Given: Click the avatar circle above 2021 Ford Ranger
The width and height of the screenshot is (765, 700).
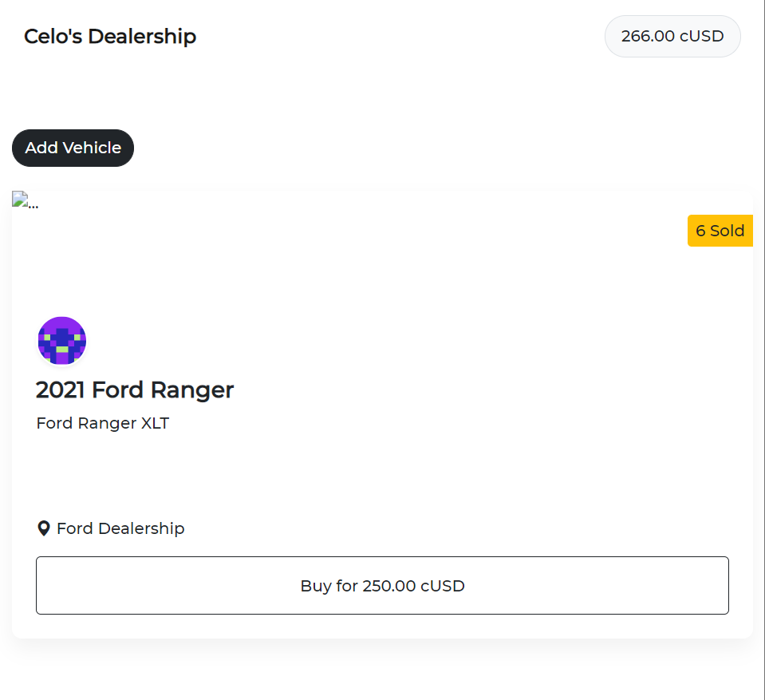Looking at the screenshot, I should 61,340.
